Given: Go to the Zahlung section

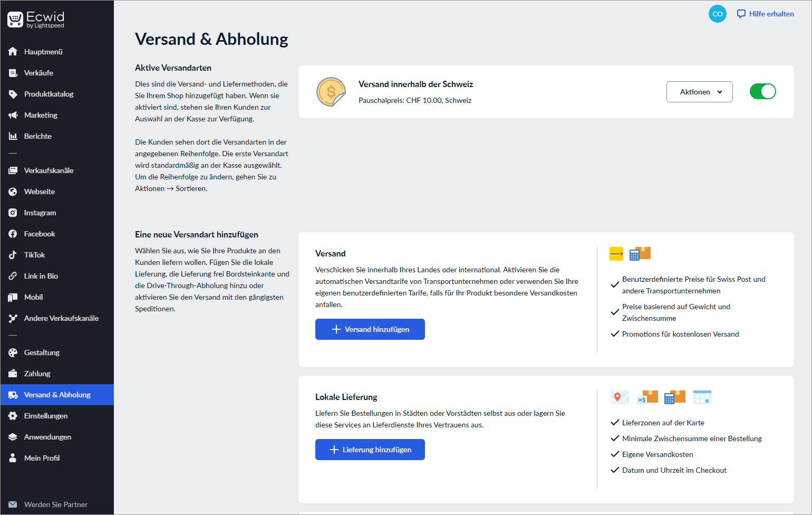Looking at the screenshot, I should [37, 374].
